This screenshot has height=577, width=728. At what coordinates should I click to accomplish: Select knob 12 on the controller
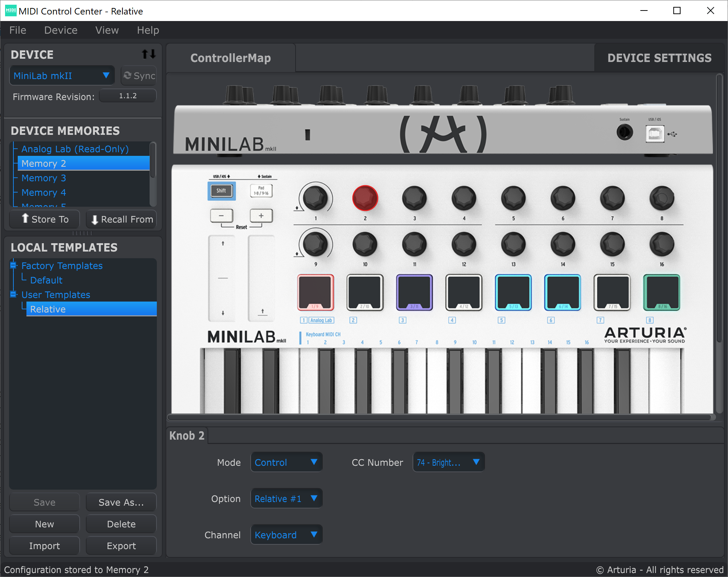click(x=464, y=244)
